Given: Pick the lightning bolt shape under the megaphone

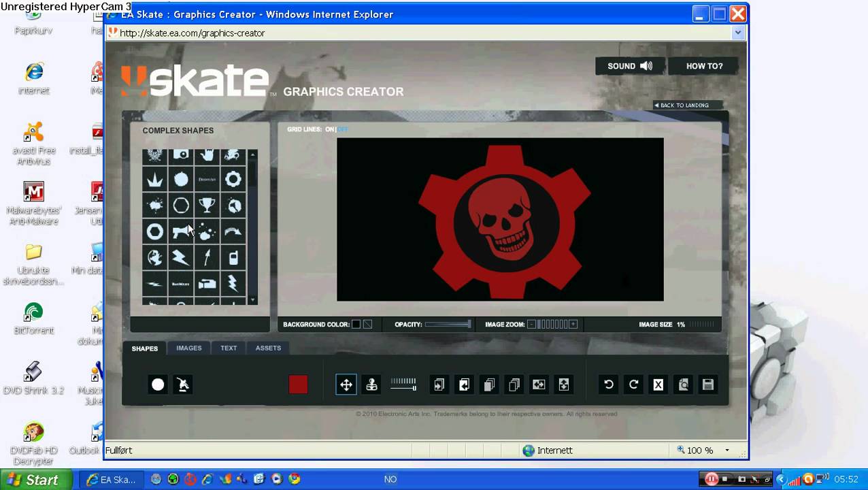Looking at the screenshot, I should click(x=181, y=258).
